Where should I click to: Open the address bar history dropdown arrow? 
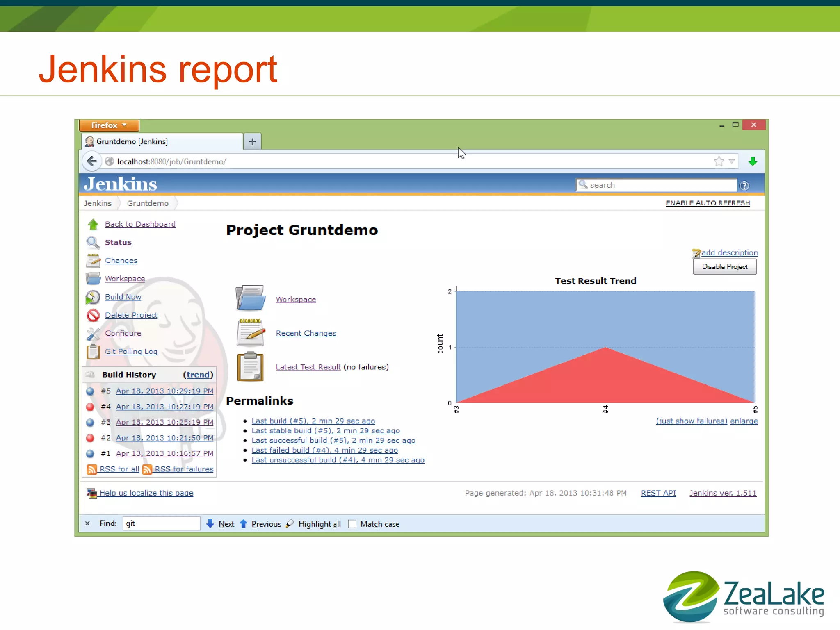click(x=732, y=161)
